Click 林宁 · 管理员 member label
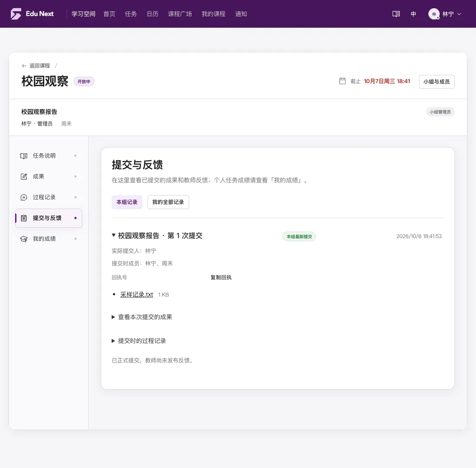 pos(37,124)
